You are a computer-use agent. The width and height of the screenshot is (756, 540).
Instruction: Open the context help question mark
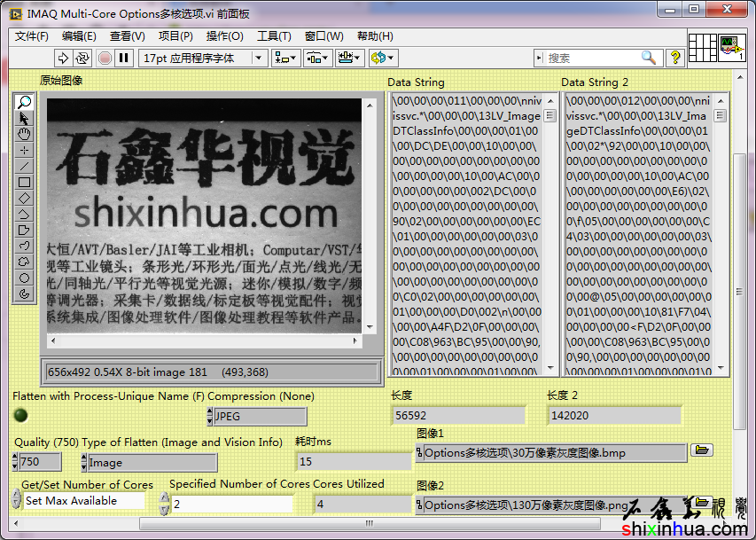click(675, 58)
